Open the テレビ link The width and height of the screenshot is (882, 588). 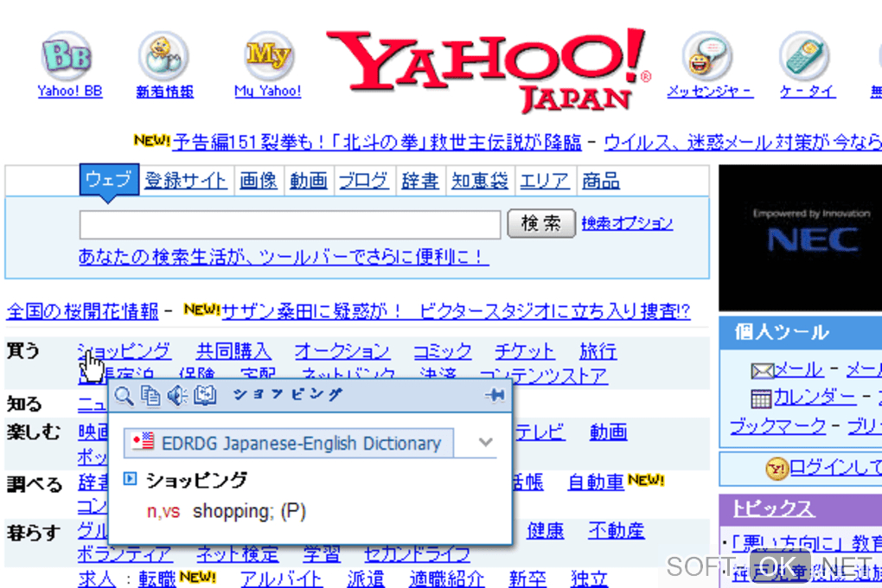539,432
